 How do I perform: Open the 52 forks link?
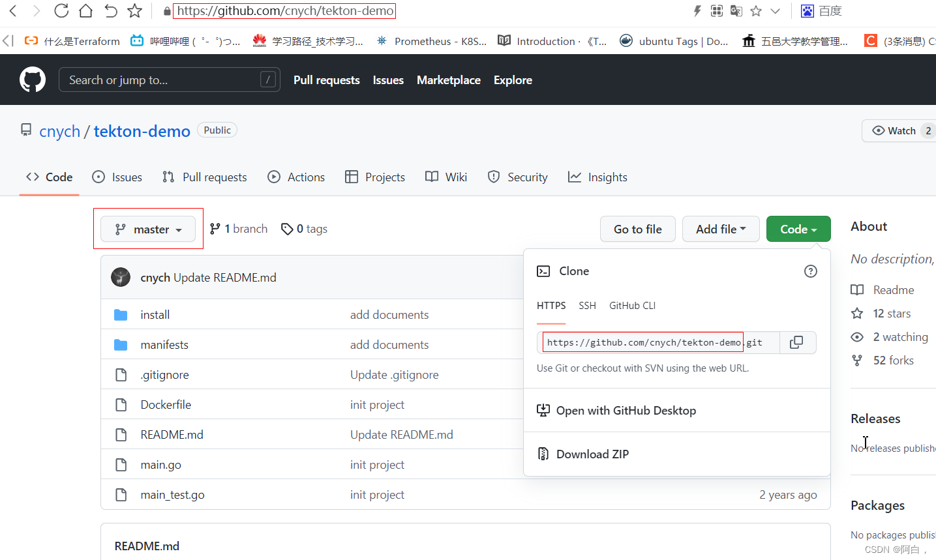pos(882,361)
